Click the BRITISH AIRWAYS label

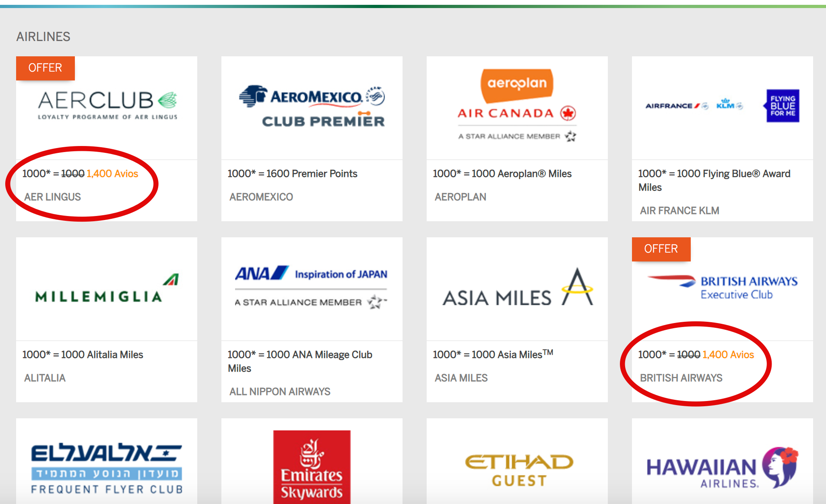point(681,378)
